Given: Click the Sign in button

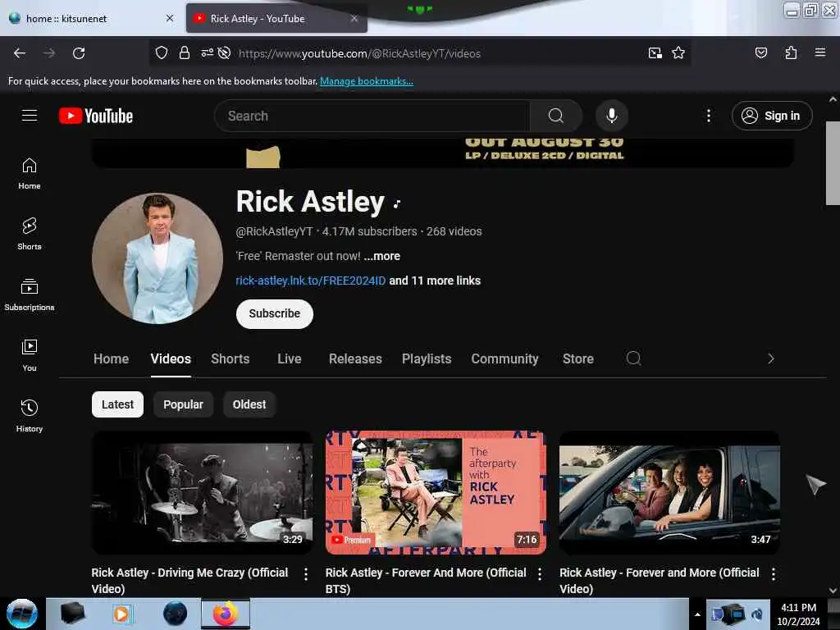Looking at the screenshot, I should point(771,116).
